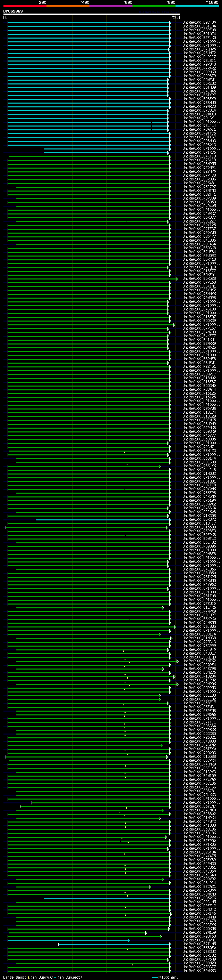Select the UniRef100_Q86LY6 hit
Viewport: 222px width, 980px height.
[x=199, y=466]
